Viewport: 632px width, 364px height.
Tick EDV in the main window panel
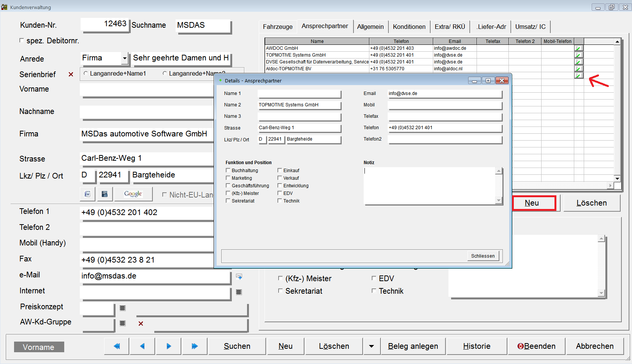[x=374, y=278]
